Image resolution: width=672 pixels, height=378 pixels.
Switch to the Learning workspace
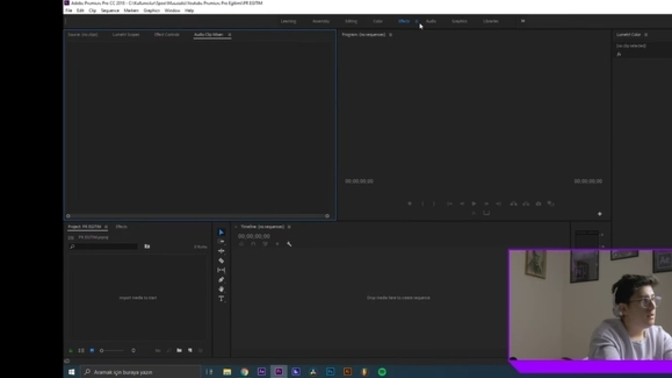tap(288, 21)
